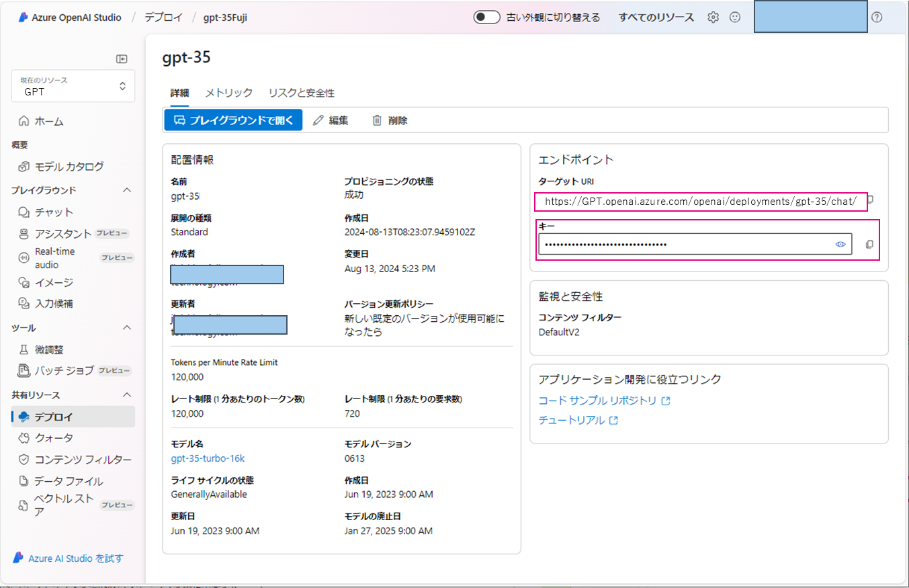This screenshot has width=909, height=588.
Task: Click the Azure AI Studio を試す logo icon
Action: 18,558
